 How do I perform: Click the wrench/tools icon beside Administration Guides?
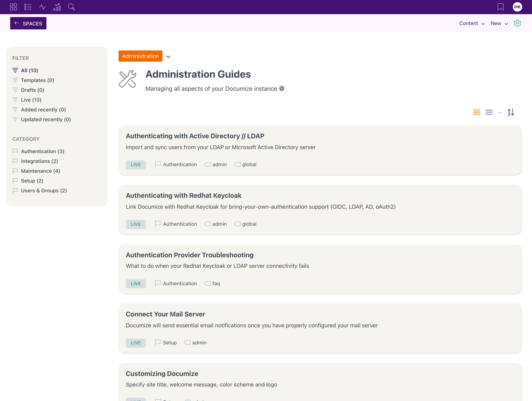coord(127,80)
